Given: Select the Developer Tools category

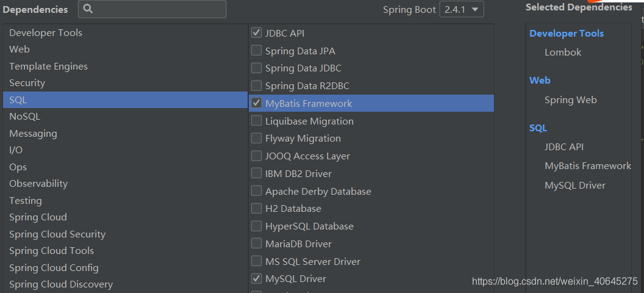Looking at the screenshot, I should coord(125,32).
